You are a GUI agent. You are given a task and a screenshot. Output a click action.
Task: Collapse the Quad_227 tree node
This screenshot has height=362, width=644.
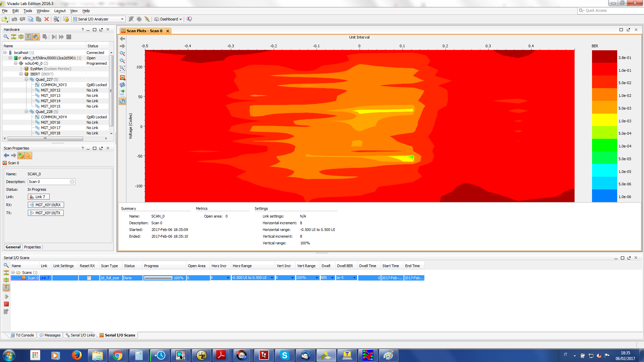pyautogui.click(x=26, y=79)
